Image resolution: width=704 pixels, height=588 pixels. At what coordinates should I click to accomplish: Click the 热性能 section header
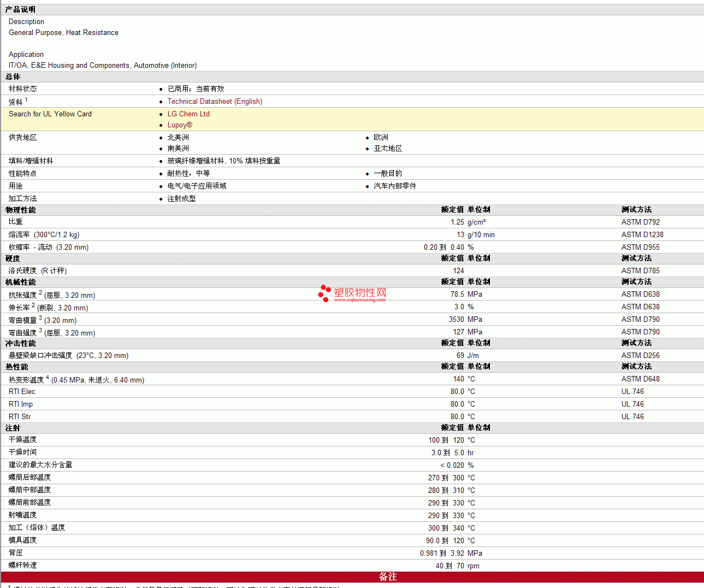pyautogui.click(x=17, y=367)
